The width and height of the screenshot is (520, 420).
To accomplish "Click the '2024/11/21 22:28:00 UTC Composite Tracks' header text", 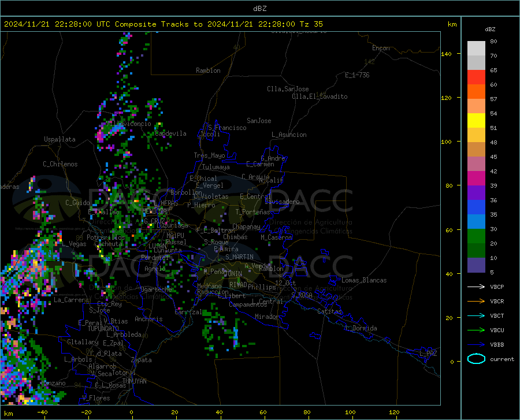I will (x=103, y=24).
